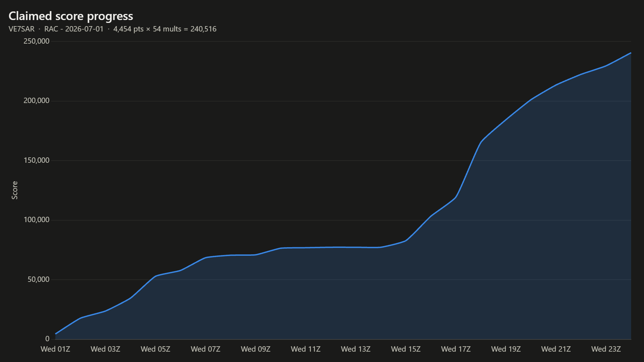The image size is (644, 362).
Task: Click the 'Wed 19Z' x-axis label
Action: tap(506, 349)
